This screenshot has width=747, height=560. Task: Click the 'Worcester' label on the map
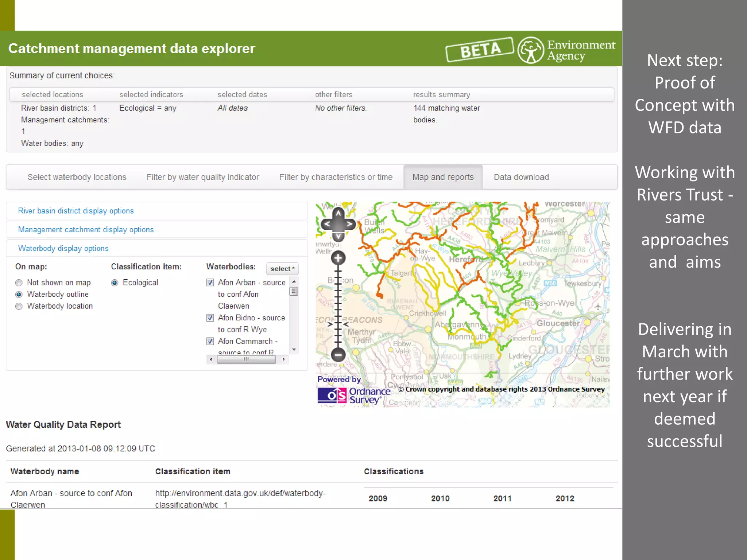(565, 204)
